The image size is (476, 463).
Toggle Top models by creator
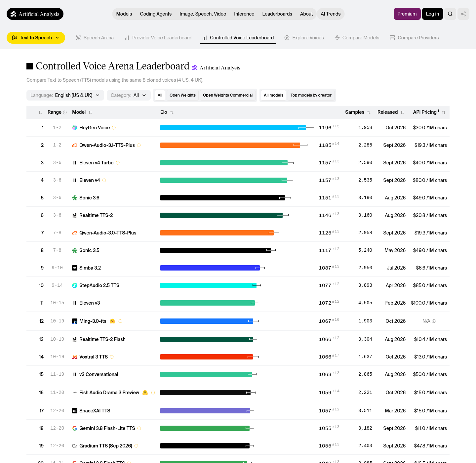tap(311, 95)
